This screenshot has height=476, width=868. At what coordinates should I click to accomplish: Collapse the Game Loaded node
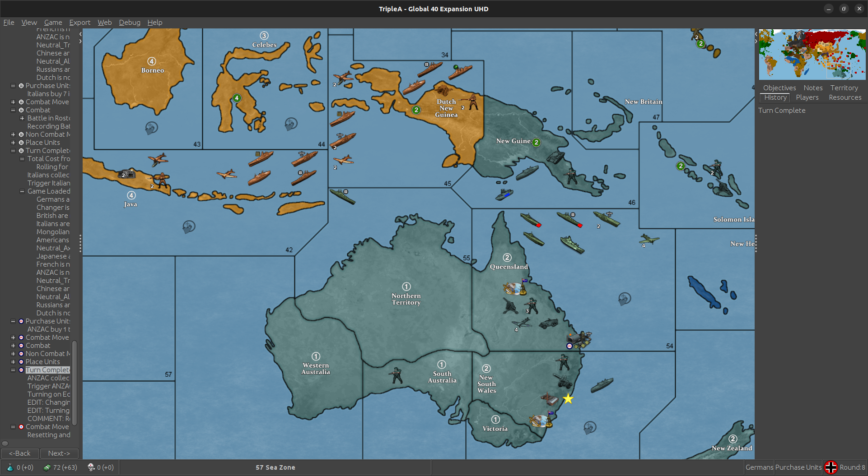[22, 191]
